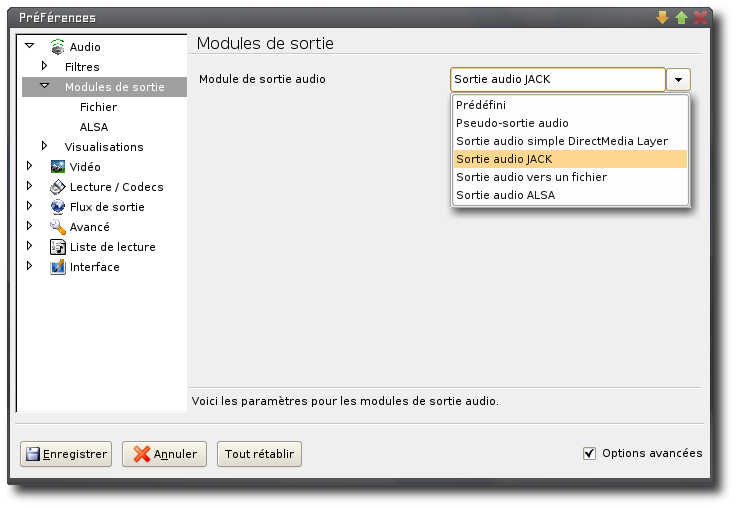This screenshot has width=736, height=508.
Task: Select the Modules de sortie tree row
Action: click(x=104, y=87)
